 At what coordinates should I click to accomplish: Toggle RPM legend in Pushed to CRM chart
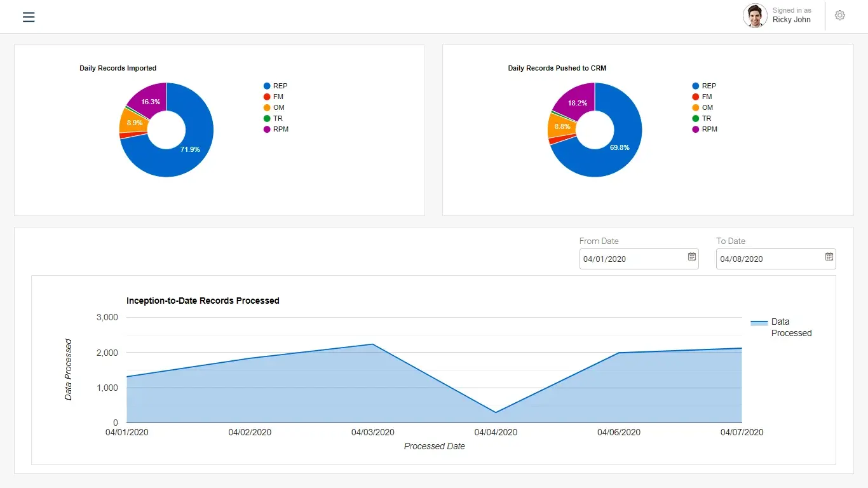click(x=709, y=129)
